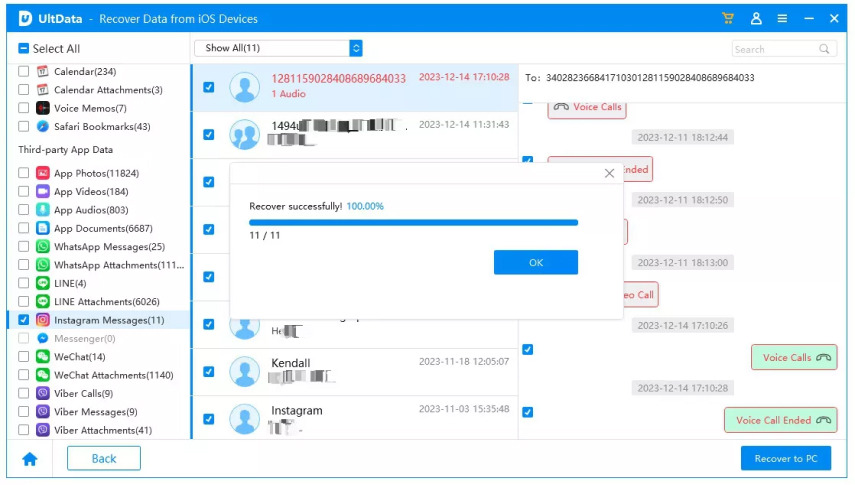Click the group avatar of 1494 conversation

(x=244, y=134)
